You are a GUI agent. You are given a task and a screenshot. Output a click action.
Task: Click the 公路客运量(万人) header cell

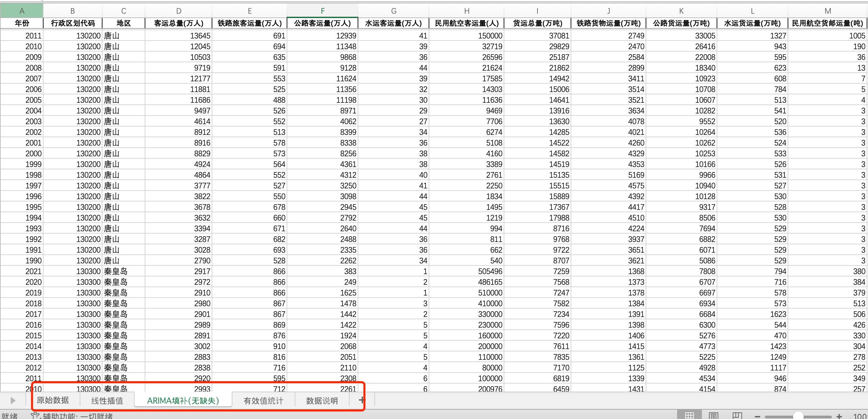322,23
